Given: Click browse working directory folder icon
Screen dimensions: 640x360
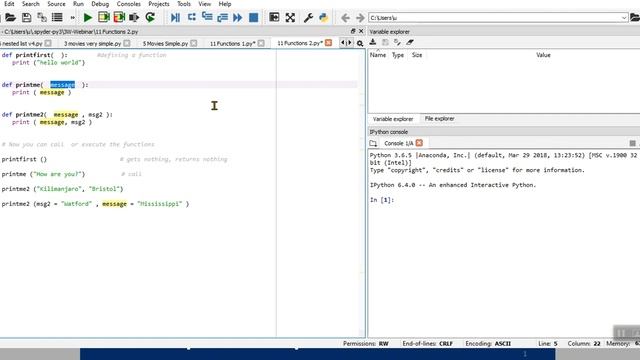Looking at the screenshot, I should tap(635, 18).
